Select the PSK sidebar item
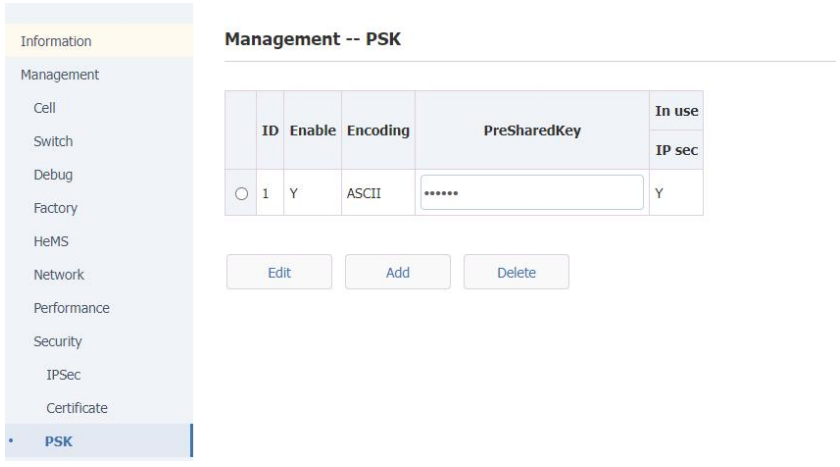Screen dimensions: 840x467 (58, 441)
